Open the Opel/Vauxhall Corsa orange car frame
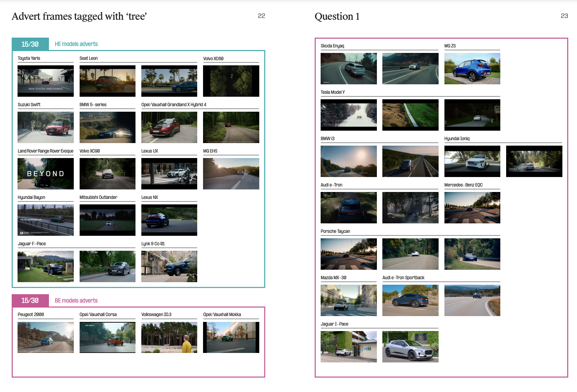 [107, 337]
